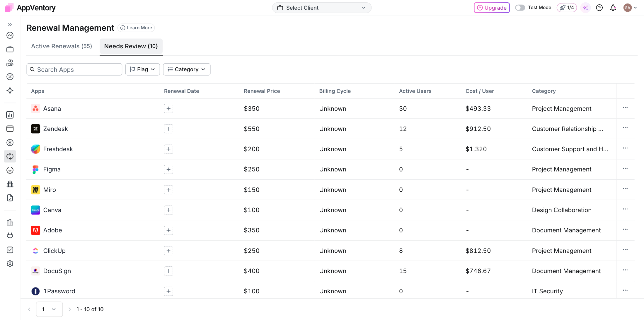644x320 pixels.
Task: Open more options menu for Canva row
Action: point(625,209)
